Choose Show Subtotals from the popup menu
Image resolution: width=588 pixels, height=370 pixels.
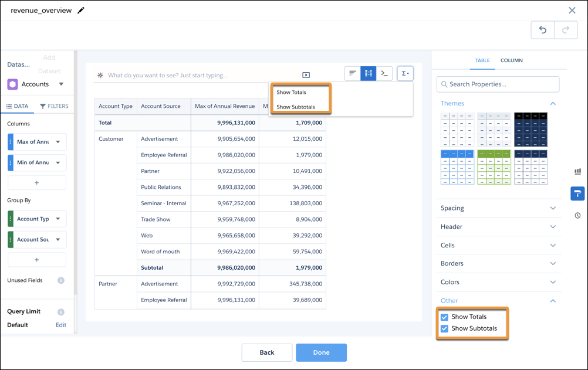tap(296, 107)
